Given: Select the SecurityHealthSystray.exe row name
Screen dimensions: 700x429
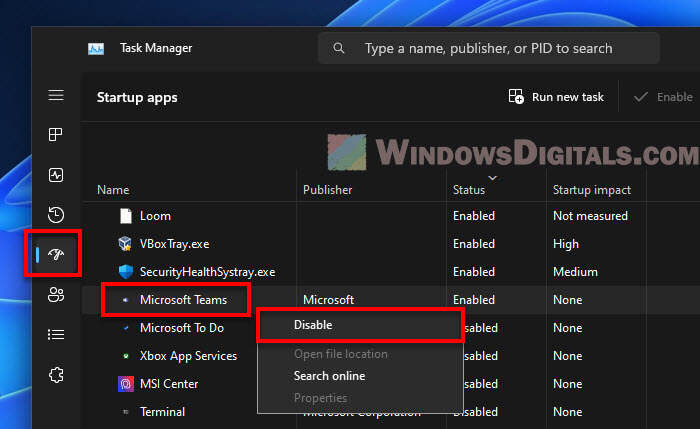Looking at the screenshot, I should click(x=208, y=272).
